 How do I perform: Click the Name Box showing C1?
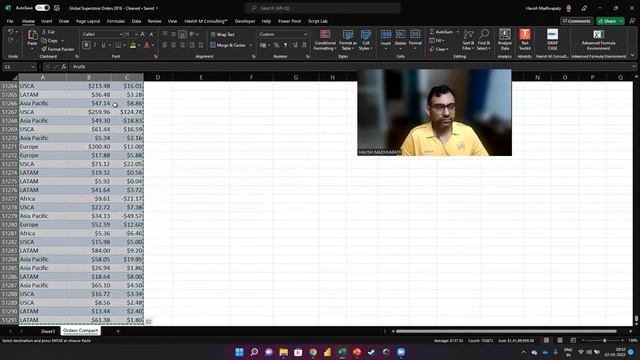coord(19,67)
